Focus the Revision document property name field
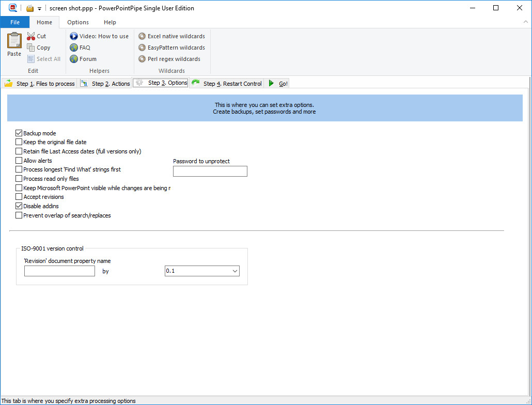532x405 pixels. [59, 271]
